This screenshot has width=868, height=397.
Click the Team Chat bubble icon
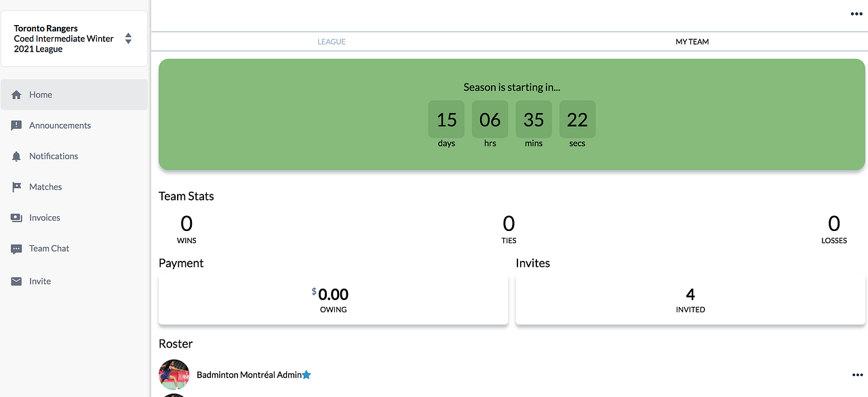(x=17, y=249)
